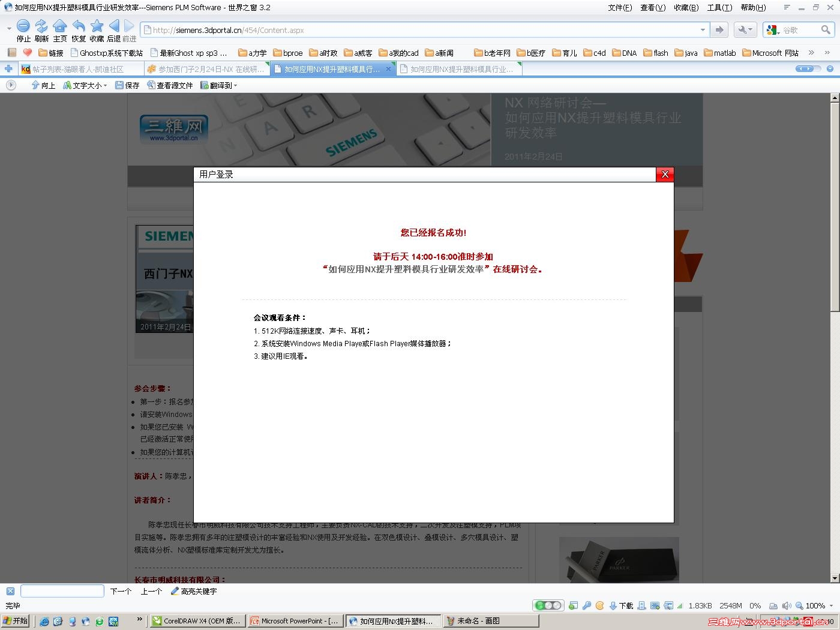Open the 翻译到 translate dropdown
The width and height of the screenshot is (840, 630).
pyautogui.click(x=219, y=85)
